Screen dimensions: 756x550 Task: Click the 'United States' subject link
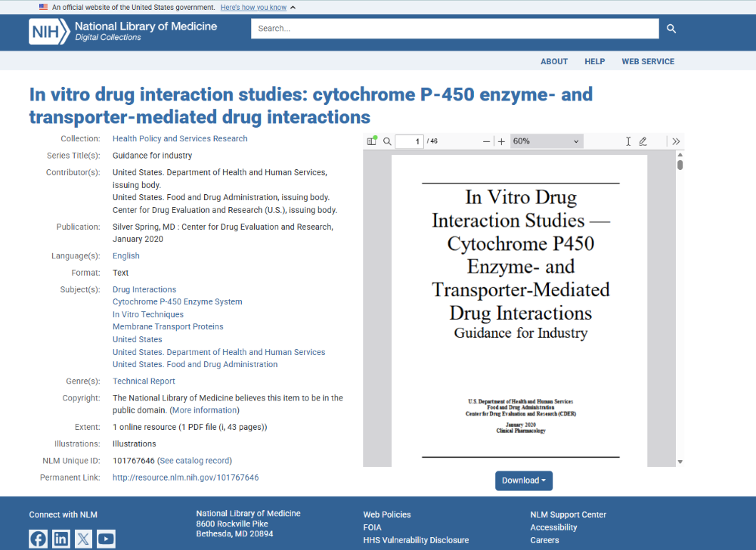[138, 339]
